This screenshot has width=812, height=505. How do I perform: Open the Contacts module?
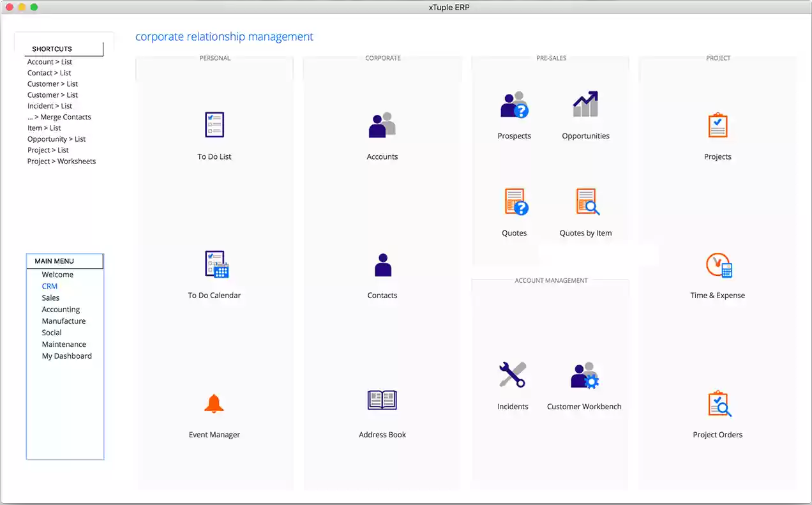[x=382, y=264]
